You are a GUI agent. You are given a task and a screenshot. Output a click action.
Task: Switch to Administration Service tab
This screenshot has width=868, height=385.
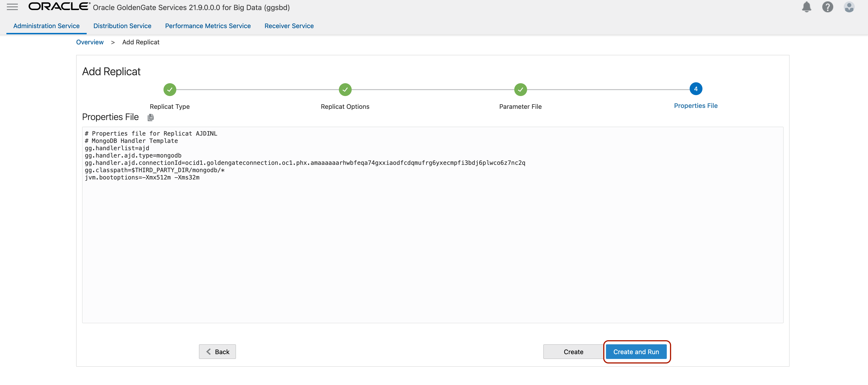46,26
